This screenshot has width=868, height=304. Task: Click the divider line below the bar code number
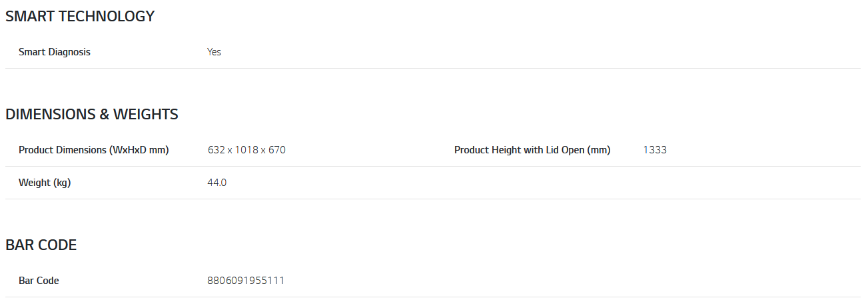433,297
